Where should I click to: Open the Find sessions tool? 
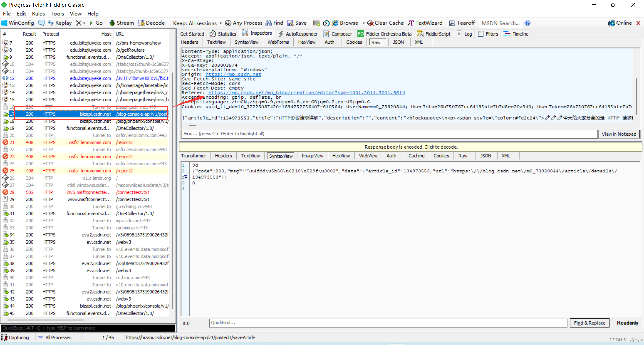click(275, 23)
